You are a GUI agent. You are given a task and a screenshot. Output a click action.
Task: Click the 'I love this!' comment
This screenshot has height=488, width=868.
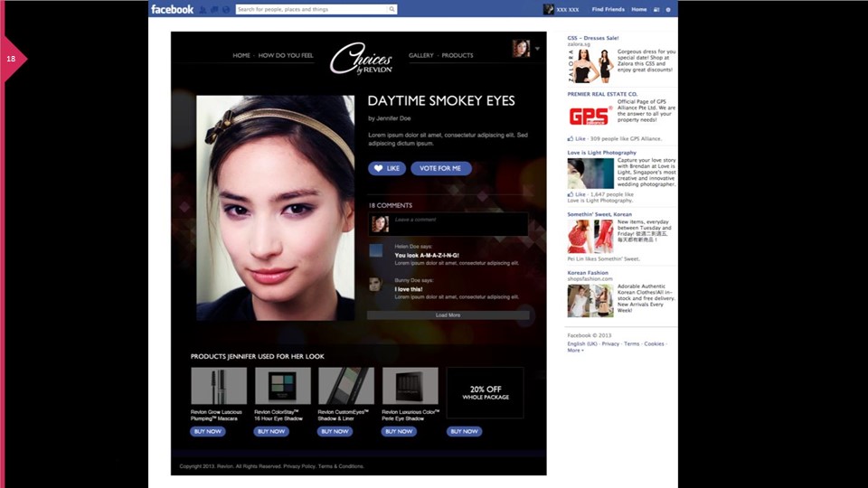click(409, 289)
